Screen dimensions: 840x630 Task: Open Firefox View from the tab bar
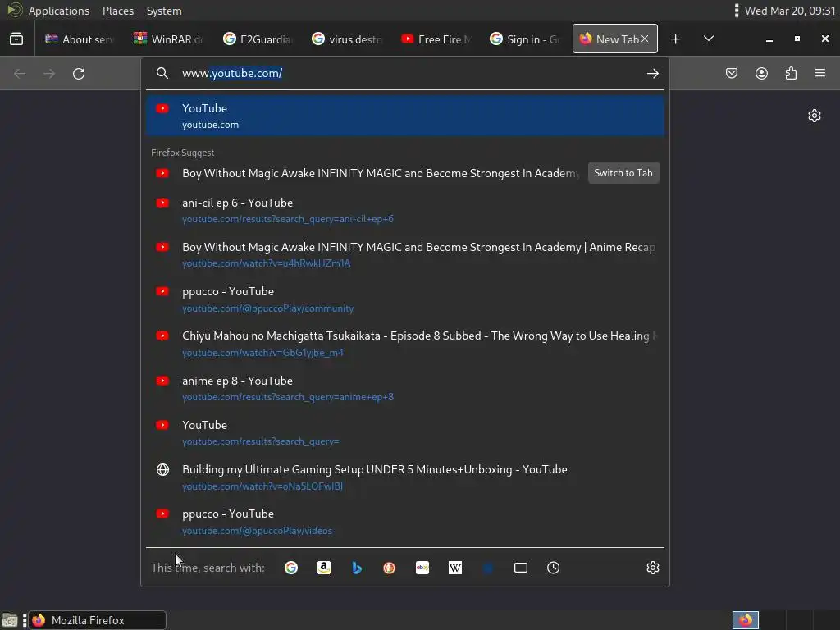16,39
